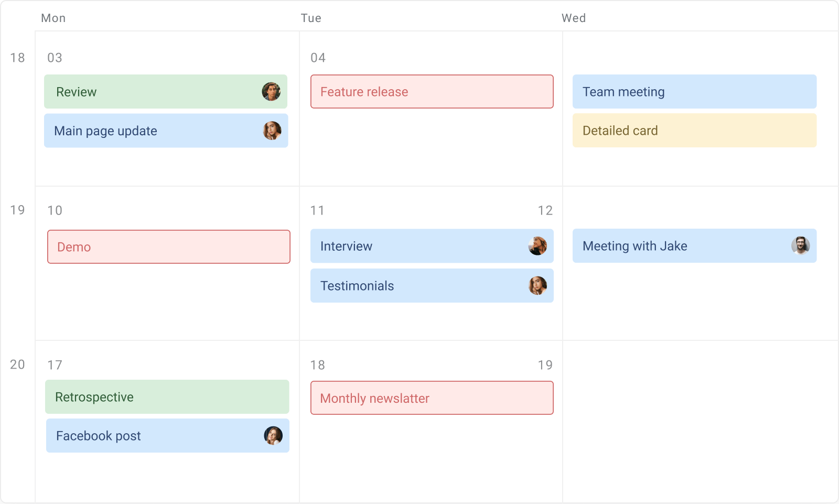
Task: Click the Tue column header
Action: (310, 18)
